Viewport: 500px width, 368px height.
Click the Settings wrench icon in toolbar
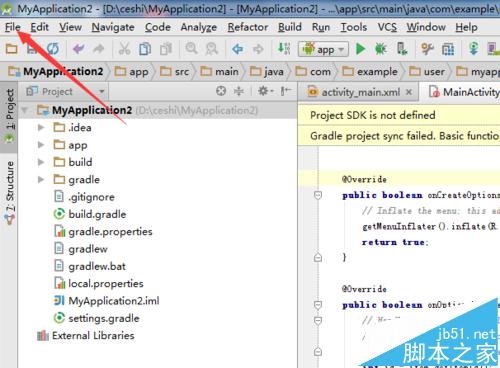click(x=427, y=49)
